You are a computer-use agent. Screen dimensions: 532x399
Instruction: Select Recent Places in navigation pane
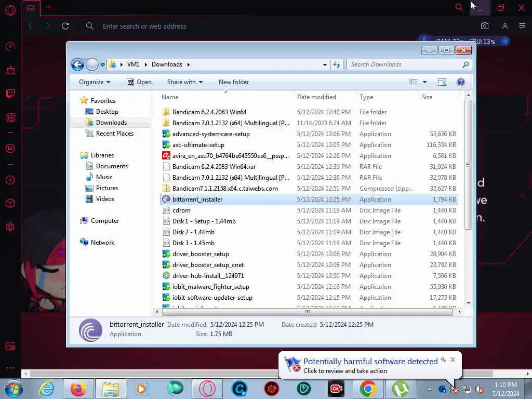click(x=115, y=134)
